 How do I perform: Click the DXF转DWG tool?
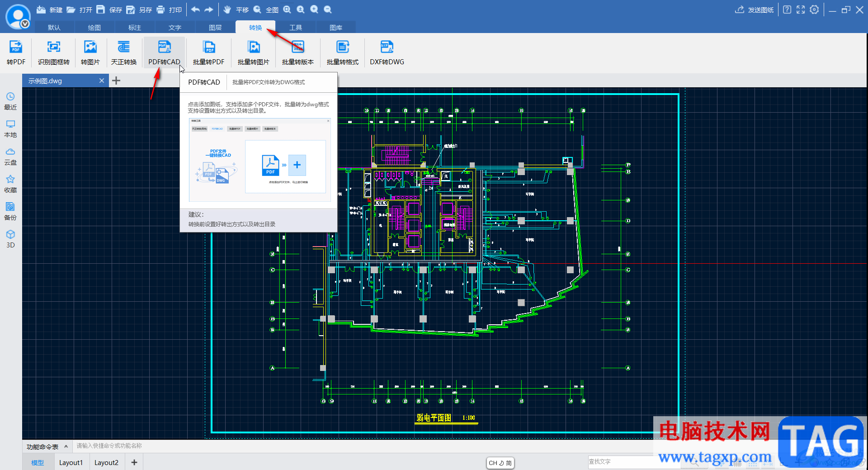[387, 52]
